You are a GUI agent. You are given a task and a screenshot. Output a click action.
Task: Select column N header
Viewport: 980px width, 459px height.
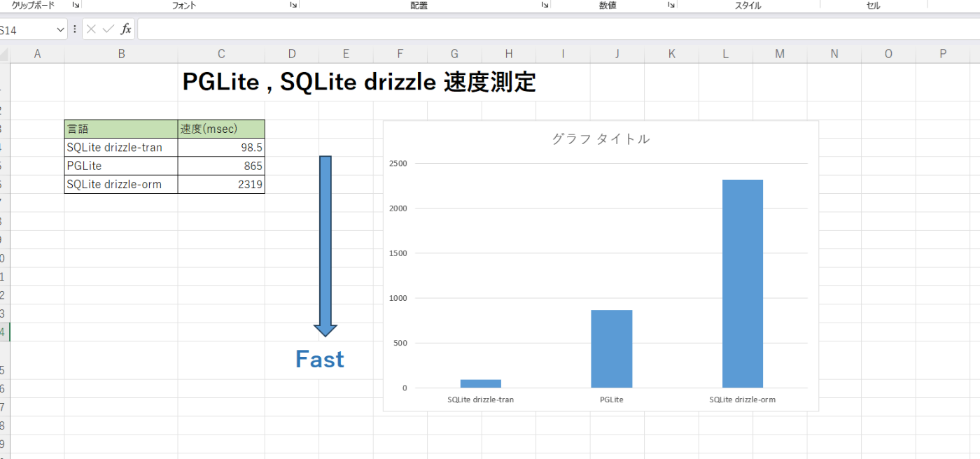pos(834,54)
